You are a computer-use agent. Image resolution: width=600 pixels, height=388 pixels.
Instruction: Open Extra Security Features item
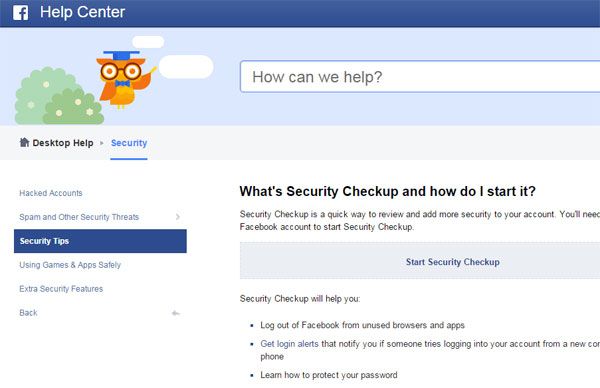click(61, 289)
